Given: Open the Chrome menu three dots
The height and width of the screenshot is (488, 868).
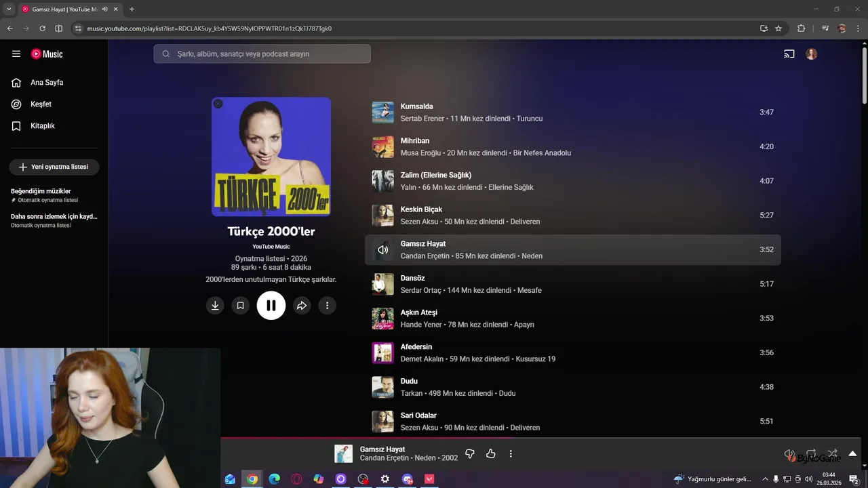Looking at the screenshot, I should click(x=859, y=28).
